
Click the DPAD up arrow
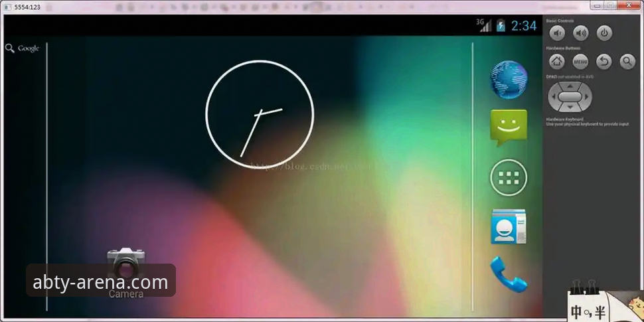[570, 86]
